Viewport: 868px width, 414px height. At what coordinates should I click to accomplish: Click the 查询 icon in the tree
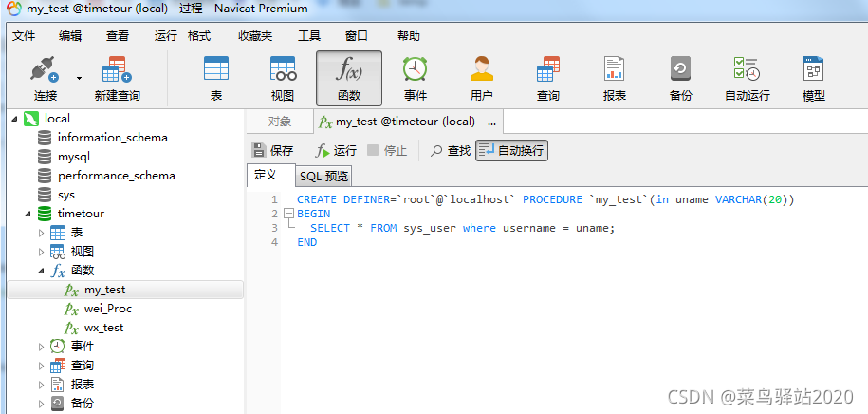[58, 366]
